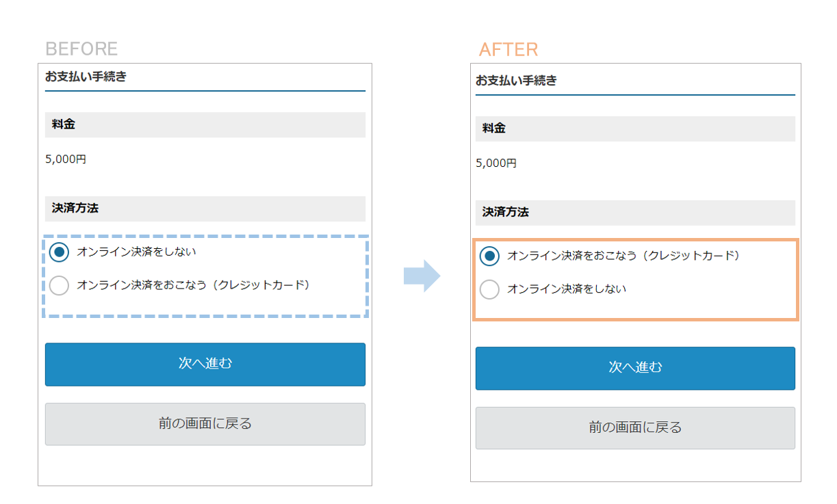Select オンライン決済をおこなう（クレジットカード） radio in AFTER panel
Screen dimensions: 837x504
pyautogui.click(x=489, y=256)
